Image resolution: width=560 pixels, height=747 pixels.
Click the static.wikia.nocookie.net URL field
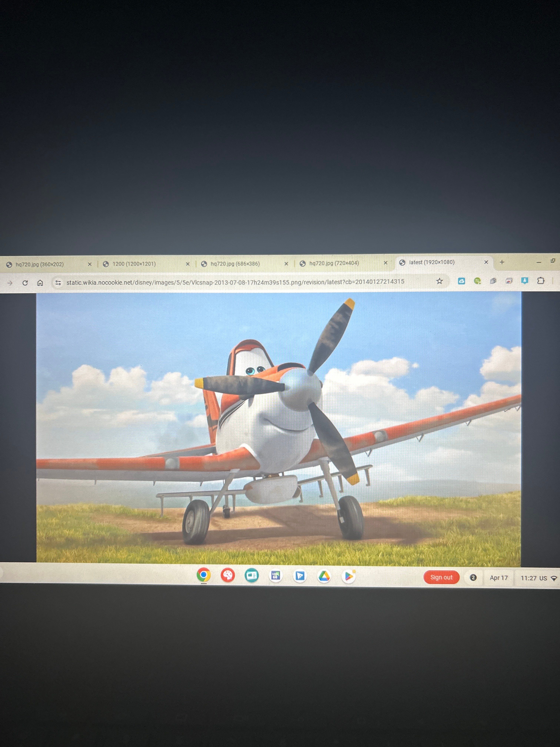(x=235, y=282)
